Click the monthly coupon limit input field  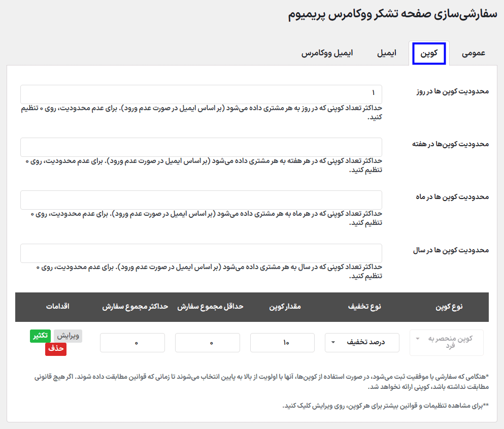pos(201,200)
